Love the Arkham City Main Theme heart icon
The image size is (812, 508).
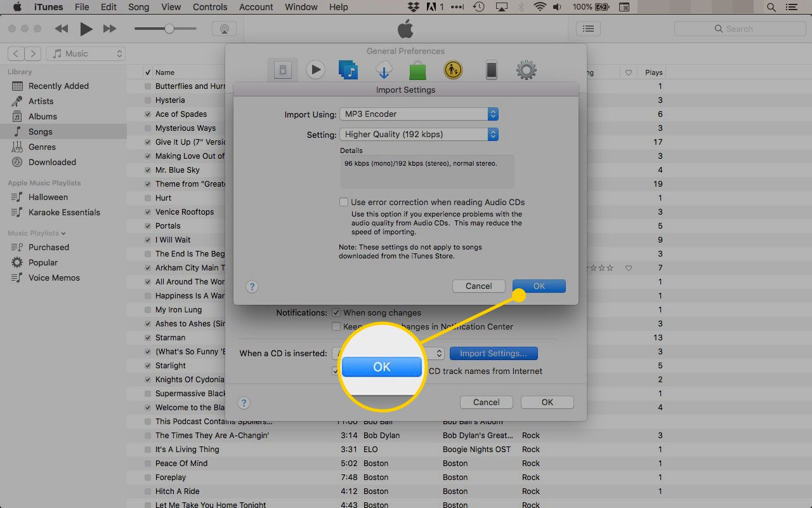click(629, 268)
